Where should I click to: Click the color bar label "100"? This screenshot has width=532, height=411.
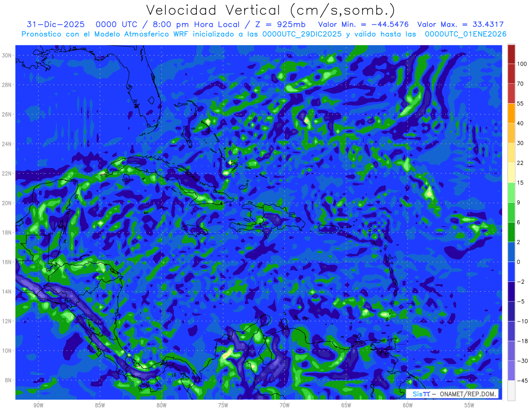522,64
